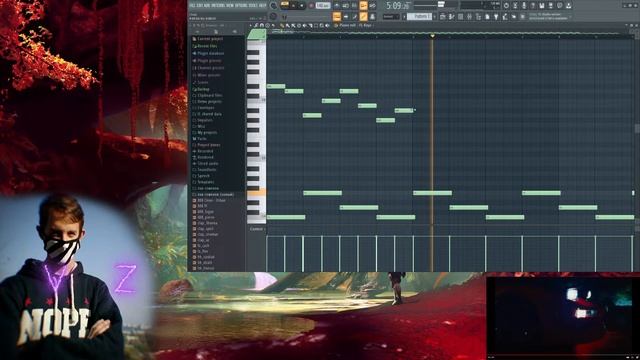The image size is (640, 360).
Task: Select the Slice tool in piano roll
Action: pos(310,25)
